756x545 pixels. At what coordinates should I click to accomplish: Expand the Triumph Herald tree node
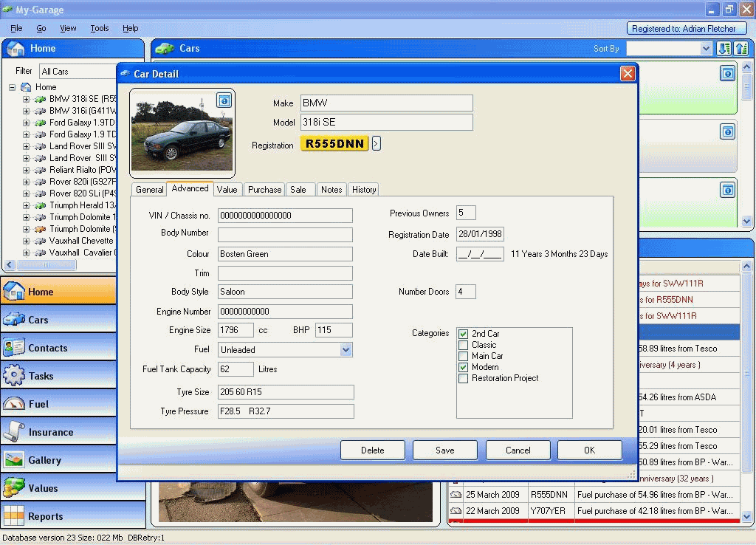[26, 205]
